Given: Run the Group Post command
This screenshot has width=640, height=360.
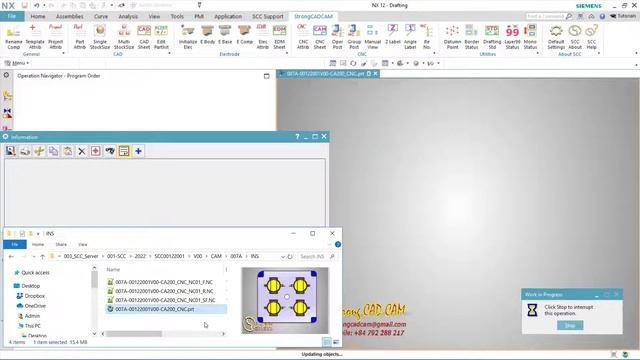Looking at the screenshot, I should click(x=354, y=37).
